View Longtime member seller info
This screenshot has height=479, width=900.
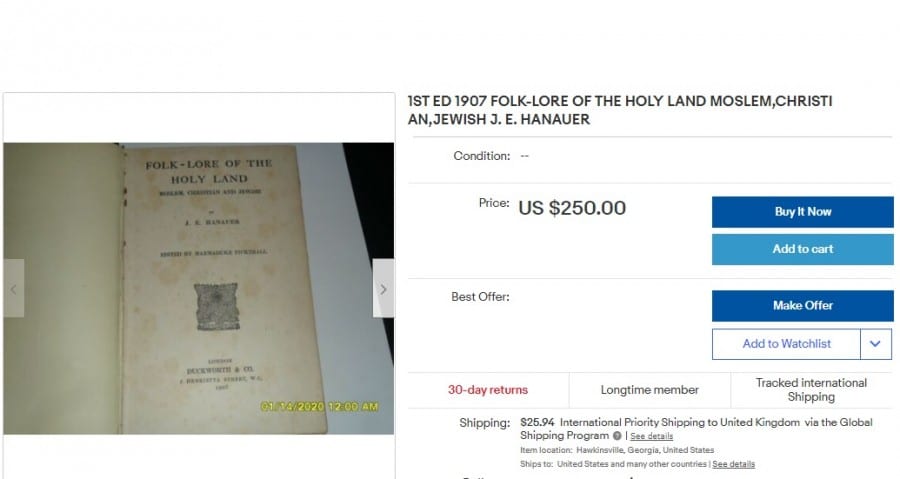[x=650, y=390]
